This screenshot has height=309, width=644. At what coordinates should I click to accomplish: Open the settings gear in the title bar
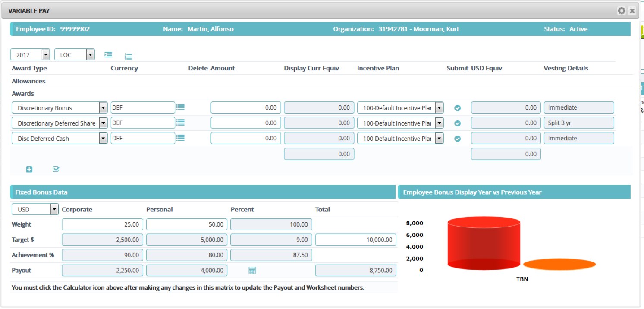pos(621,10)
